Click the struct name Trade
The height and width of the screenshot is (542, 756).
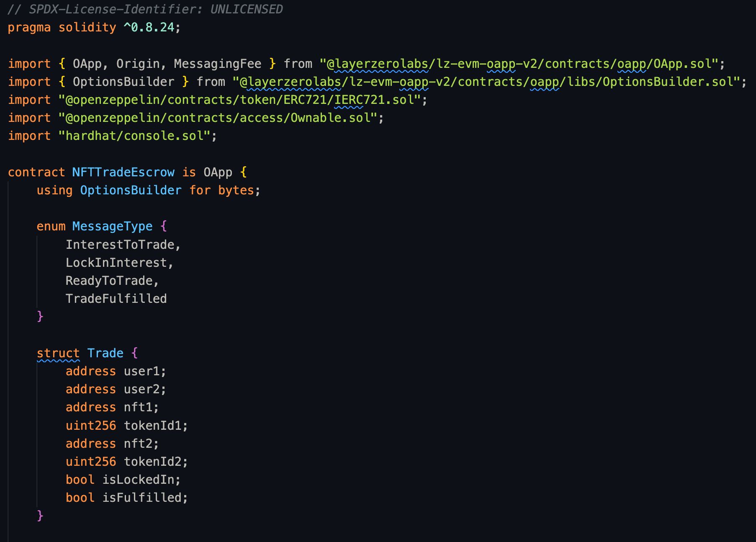click(105, 353)
